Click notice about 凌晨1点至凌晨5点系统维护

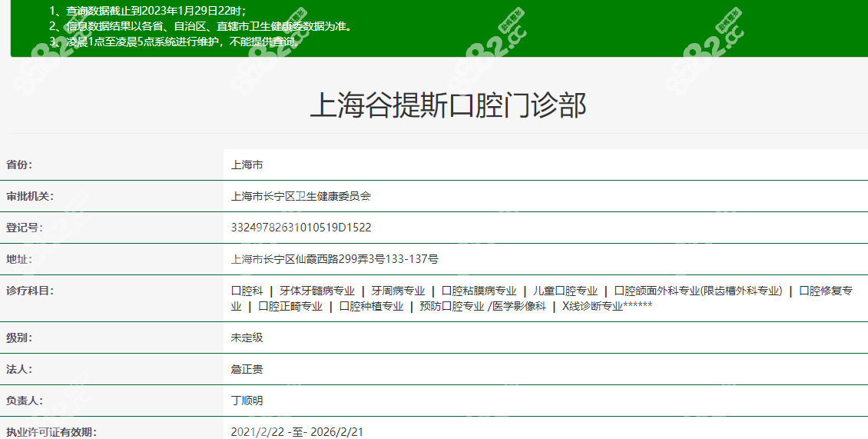click(174, 42)
